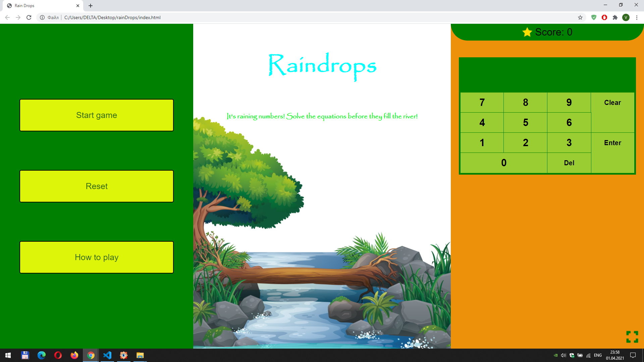This screenshot has width=644, height=362.
Task: Tap the 8 key on the keypad
Action: tap(526, 102)
